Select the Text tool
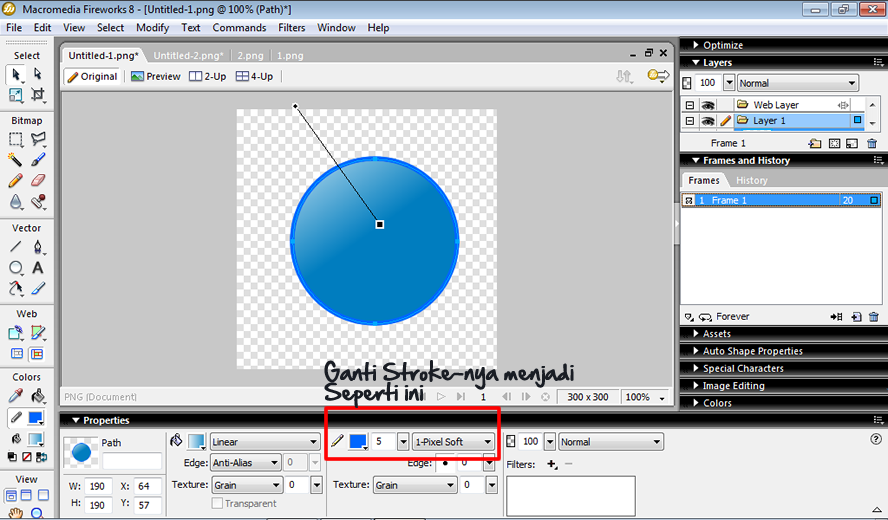The image size is (888, 520). [x=37, y=267]
